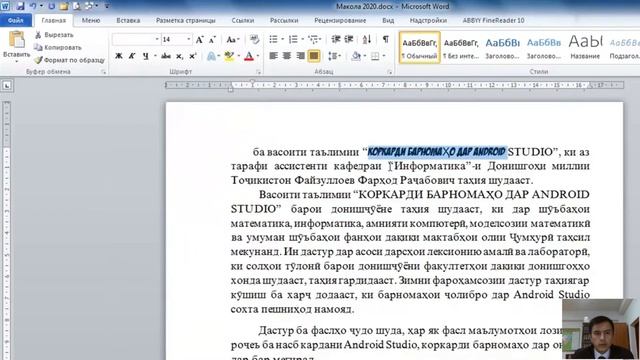Viewport: 640px width, 360px height.
Task: Sort text with the A-Z sort icon
Action: click(x=367, y=40)
